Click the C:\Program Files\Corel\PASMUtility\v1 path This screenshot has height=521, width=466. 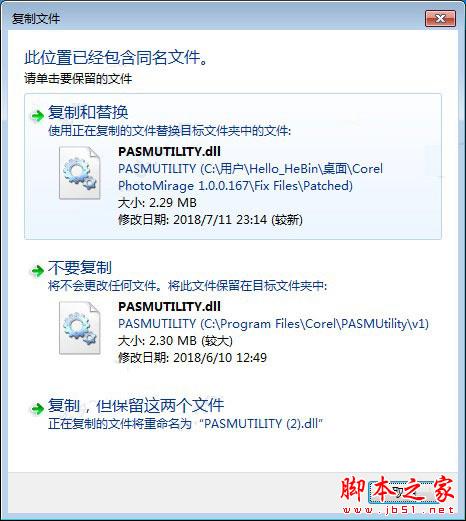pos(273,323)
